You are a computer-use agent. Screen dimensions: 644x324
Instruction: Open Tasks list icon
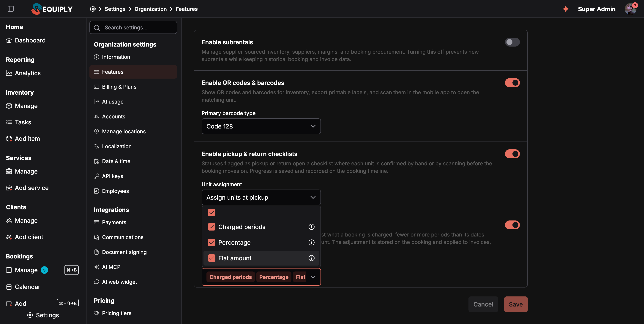pos(9,122)
